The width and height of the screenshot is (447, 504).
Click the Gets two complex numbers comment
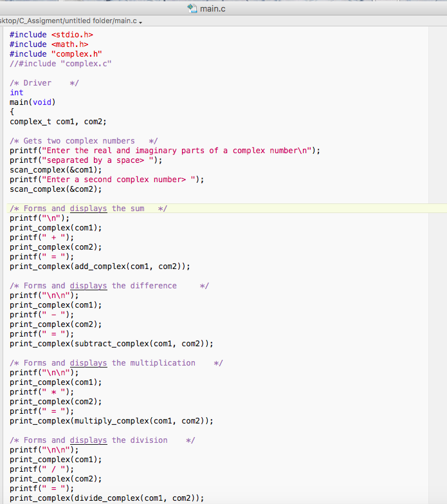(84, 141)
